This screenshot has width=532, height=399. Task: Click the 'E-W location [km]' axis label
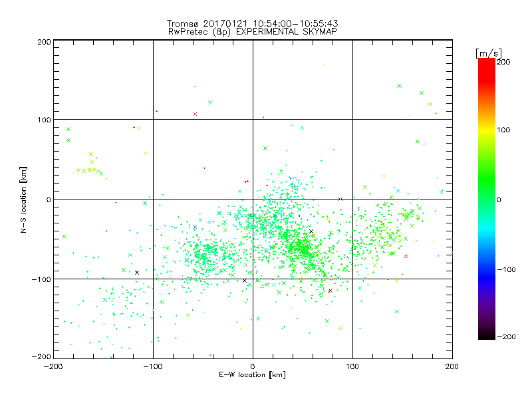pyautogui.click(x=252, y=375)
